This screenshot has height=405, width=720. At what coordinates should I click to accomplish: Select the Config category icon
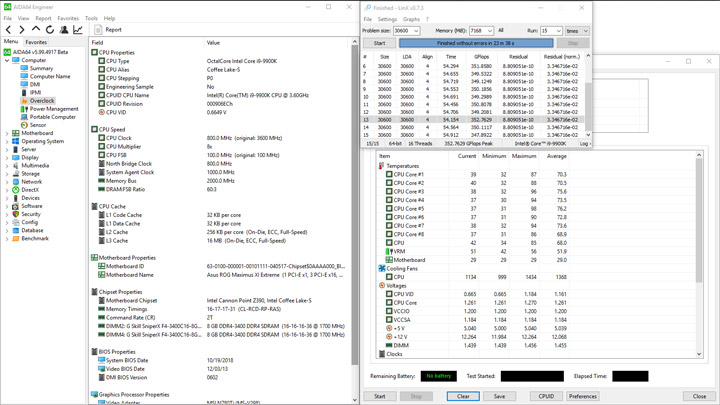(x=16, y=222)
